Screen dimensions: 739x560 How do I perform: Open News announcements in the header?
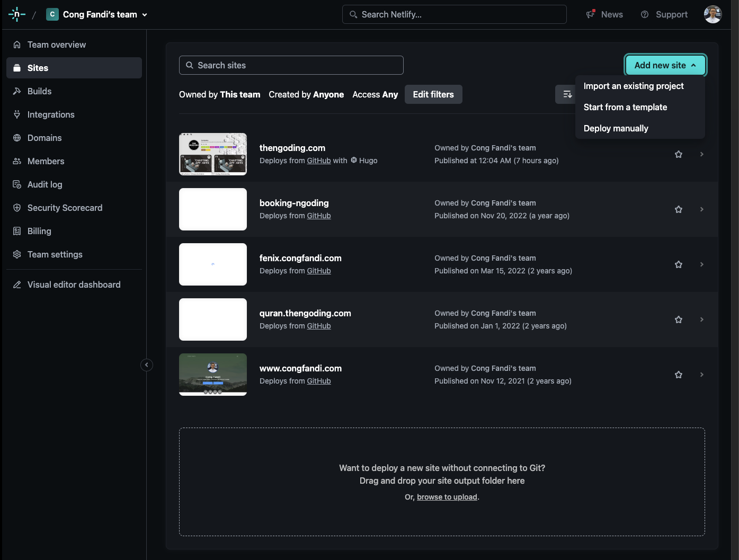pyautogui.click(x=604, y=14)
